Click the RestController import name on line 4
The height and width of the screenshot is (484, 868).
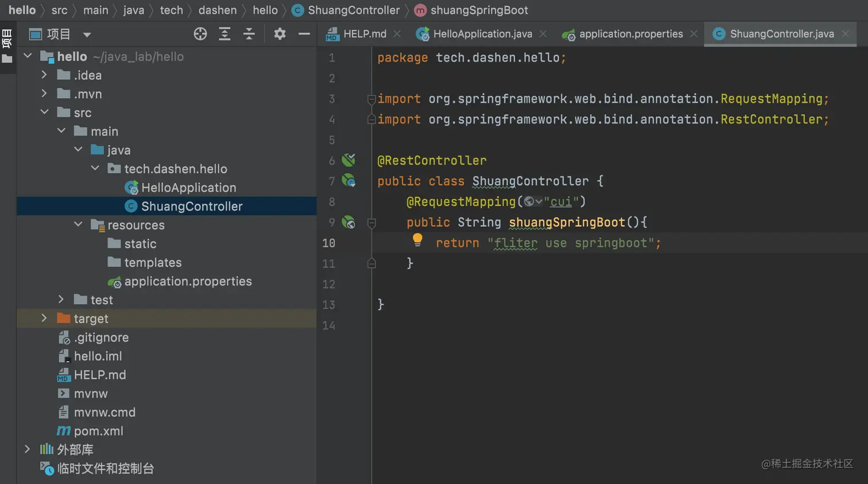tap(772, 119)
